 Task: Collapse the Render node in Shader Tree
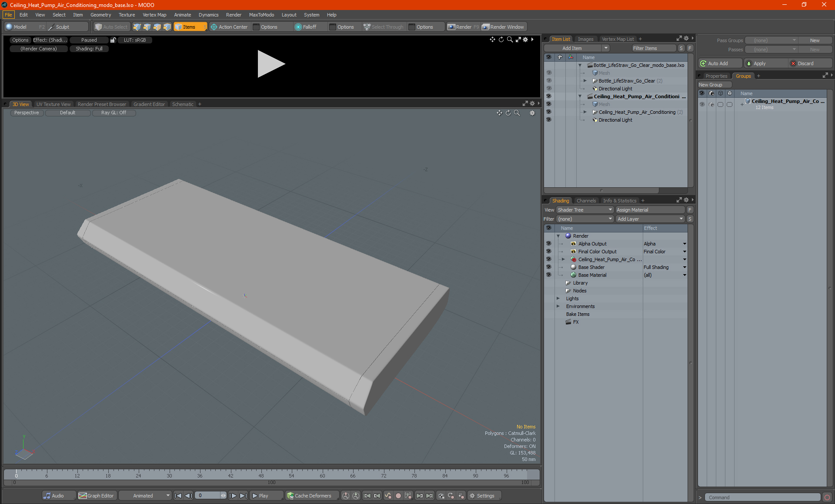pyautogui.click(x=558, y=236)
